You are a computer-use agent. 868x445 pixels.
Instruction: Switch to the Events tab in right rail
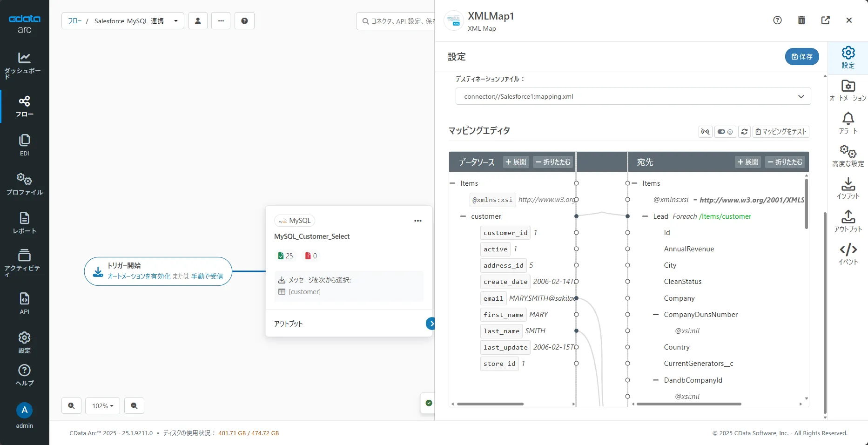(x=848, y=254)
